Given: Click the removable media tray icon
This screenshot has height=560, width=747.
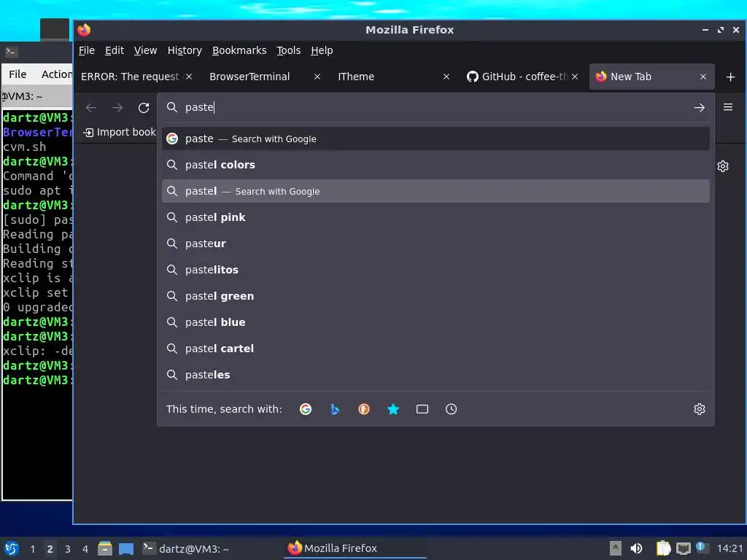Looking at the screenshot, I should click(x=616, y=548).
